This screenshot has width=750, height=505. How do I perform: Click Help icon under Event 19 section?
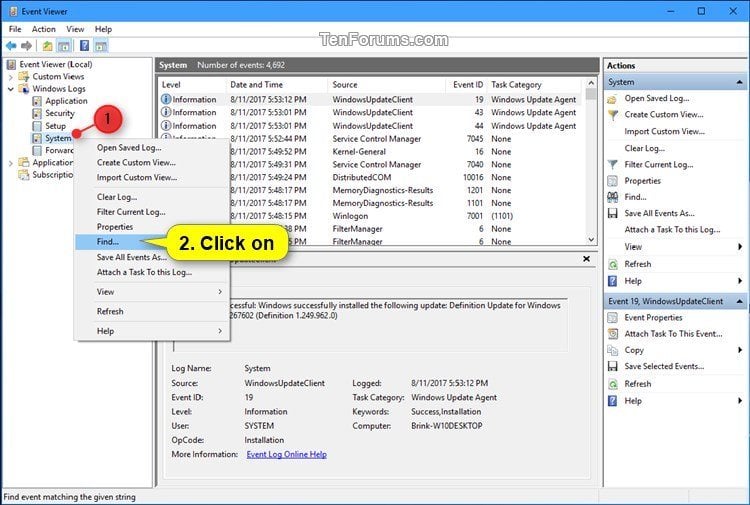pyautogui.click(x=613, y=401)
